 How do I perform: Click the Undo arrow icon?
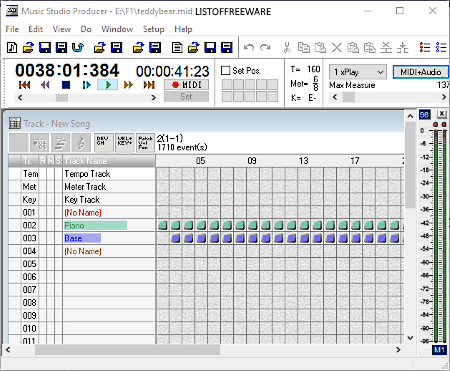pos(249,47)
